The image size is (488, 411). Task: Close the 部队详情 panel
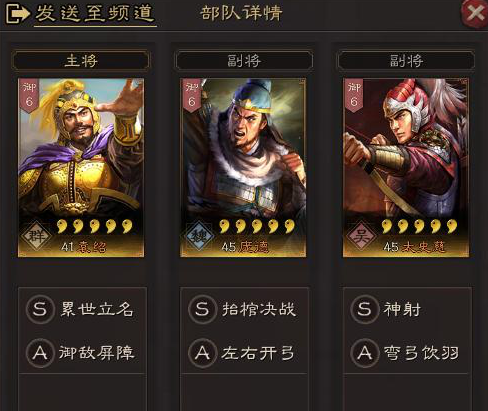click(x=475, y=14)
